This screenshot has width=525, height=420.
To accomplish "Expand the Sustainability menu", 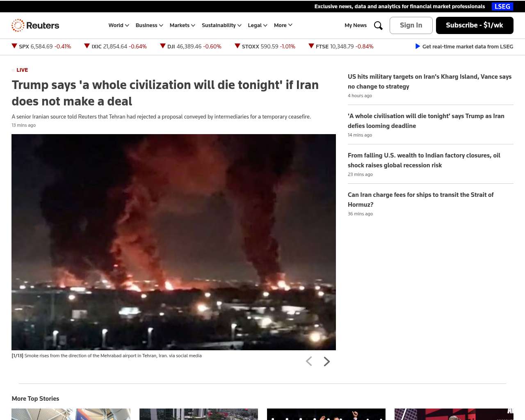I will [222, 25].
